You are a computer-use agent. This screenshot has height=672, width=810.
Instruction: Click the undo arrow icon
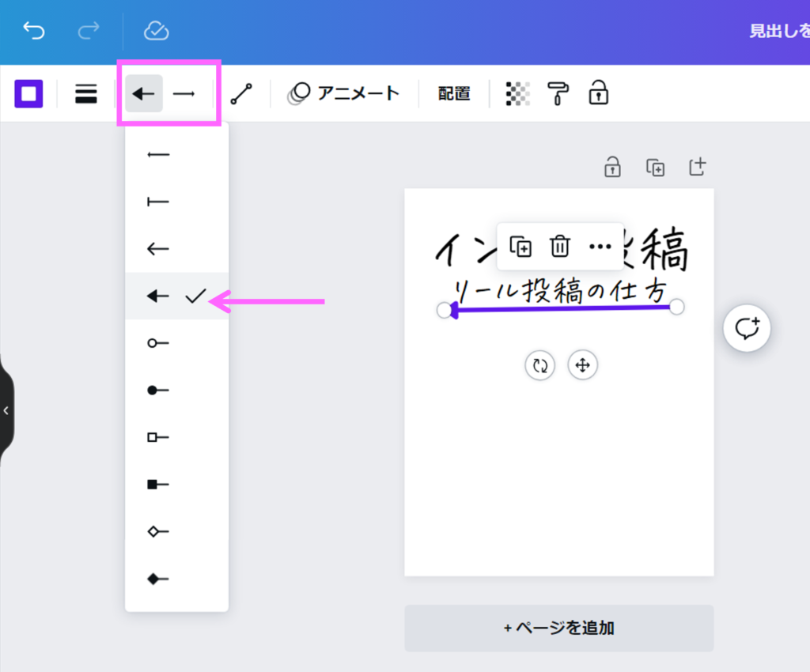coord(34,31)
